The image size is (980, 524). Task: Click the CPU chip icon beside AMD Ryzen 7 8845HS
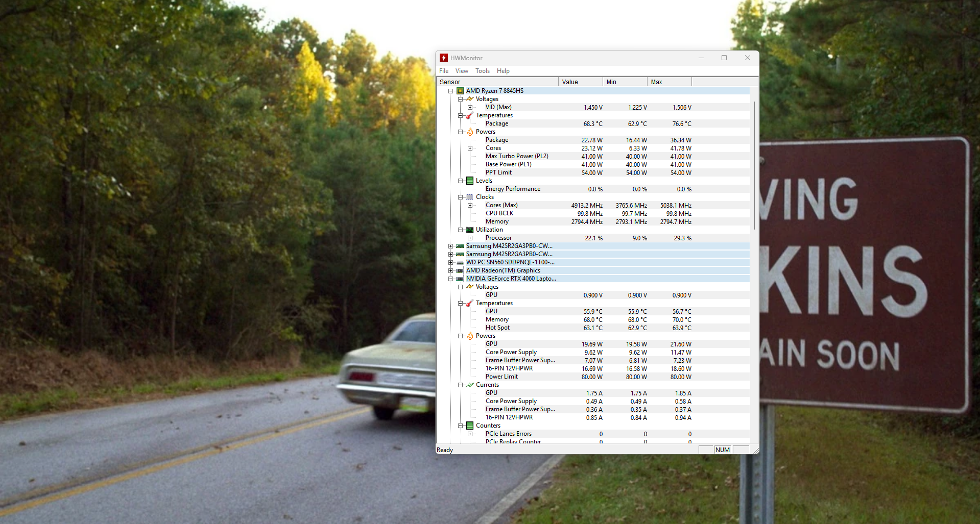tap(460, 91)
